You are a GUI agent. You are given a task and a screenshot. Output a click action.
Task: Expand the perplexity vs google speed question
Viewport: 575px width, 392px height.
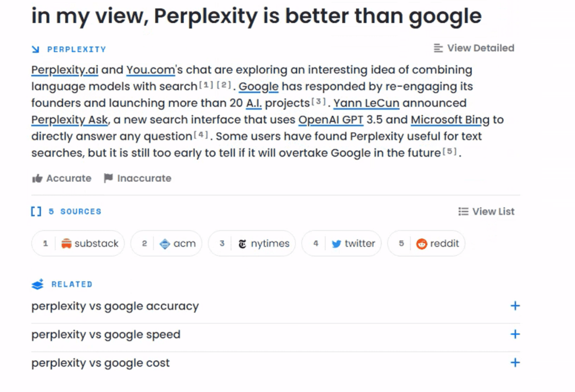coord(515,334)
